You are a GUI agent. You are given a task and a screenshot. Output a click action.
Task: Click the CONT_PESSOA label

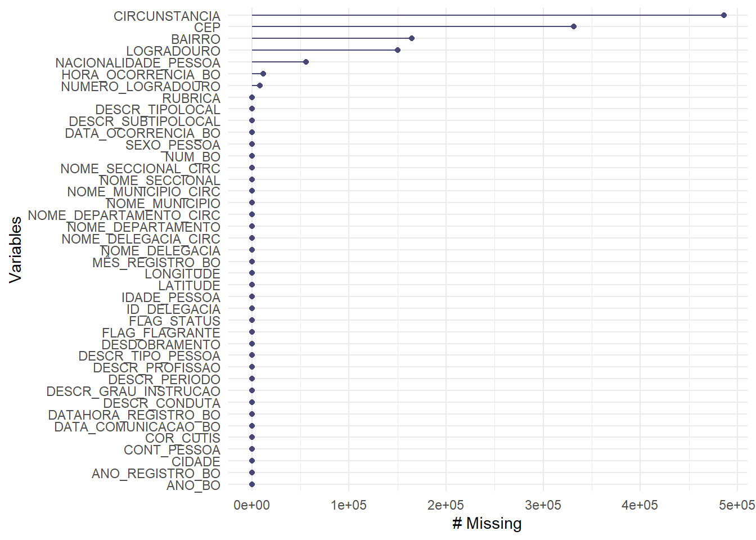[x=172, y=450]
